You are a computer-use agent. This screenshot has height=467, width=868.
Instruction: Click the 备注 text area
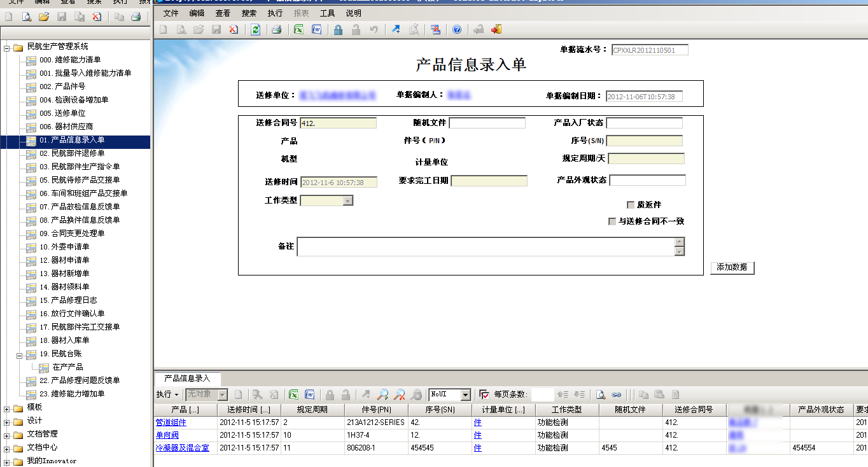(x=486, y=246)
